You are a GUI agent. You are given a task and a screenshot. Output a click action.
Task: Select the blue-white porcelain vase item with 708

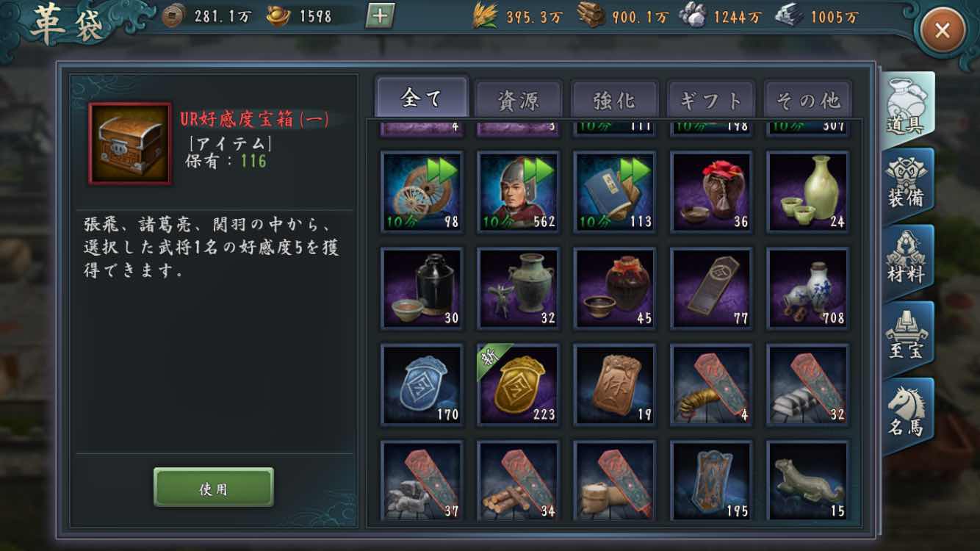808,288
